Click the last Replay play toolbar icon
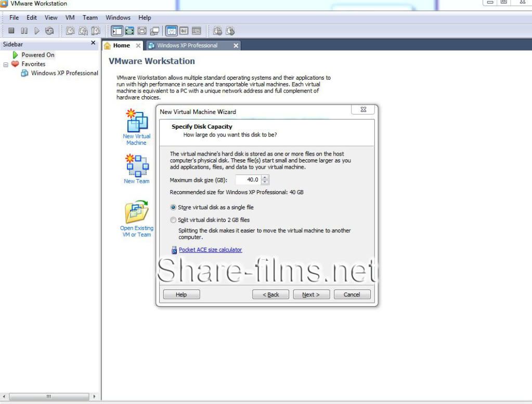The width and height of the screenshot is (532, 404). pyautogui.click(x=230, y=31)
